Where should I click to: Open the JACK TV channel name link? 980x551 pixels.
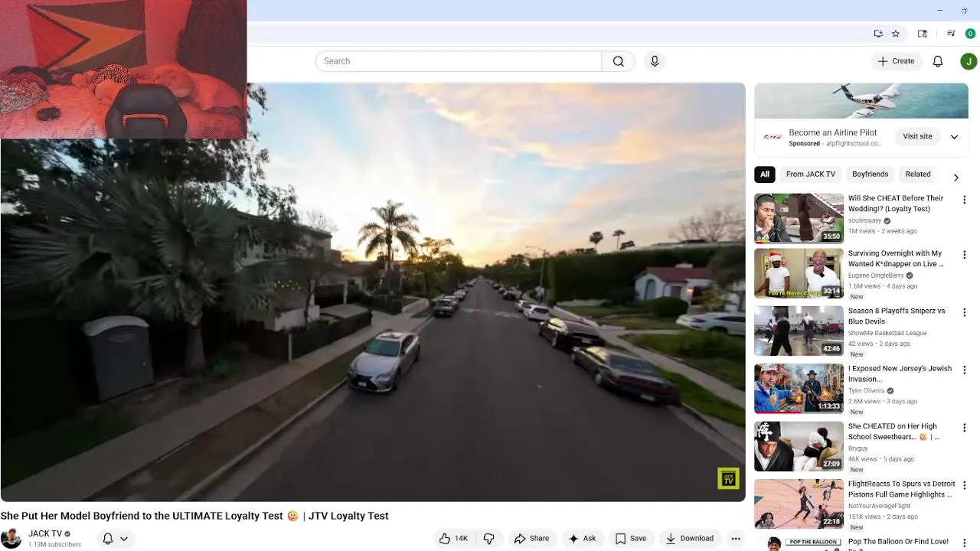tap(45, 533)
